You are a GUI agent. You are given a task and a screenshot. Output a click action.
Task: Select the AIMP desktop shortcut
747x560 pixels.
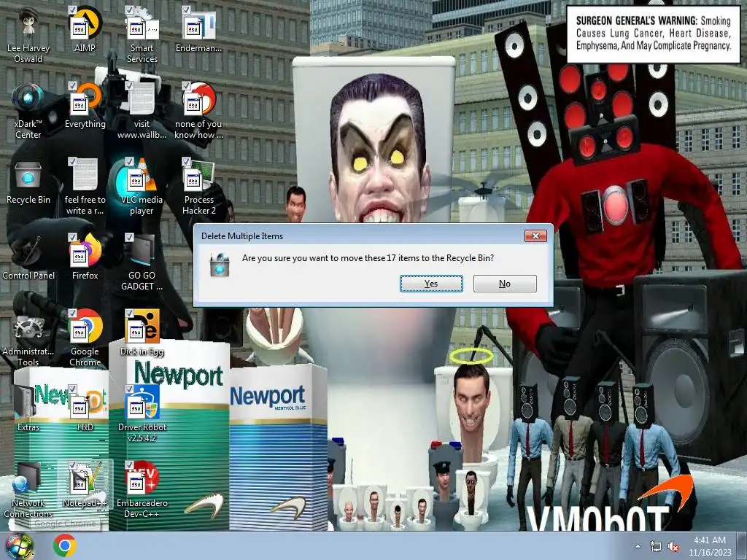tap(85, 29)
